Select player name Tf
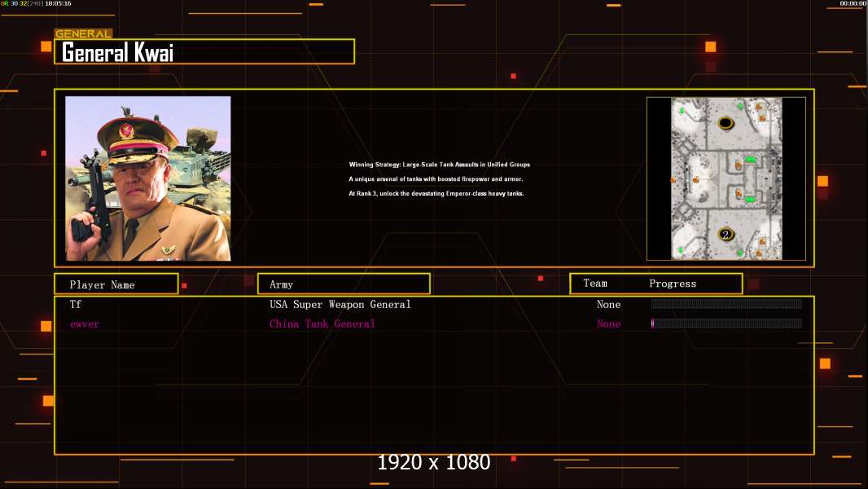 point(75,304)
